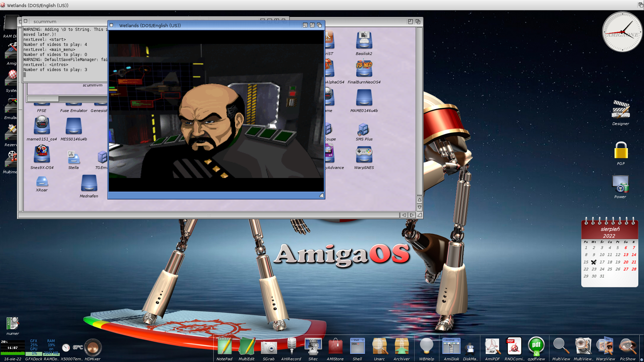Click the Wetlands window resize gadget
Viewport: 644px width, 362px height.
click(x=321, y=195)
